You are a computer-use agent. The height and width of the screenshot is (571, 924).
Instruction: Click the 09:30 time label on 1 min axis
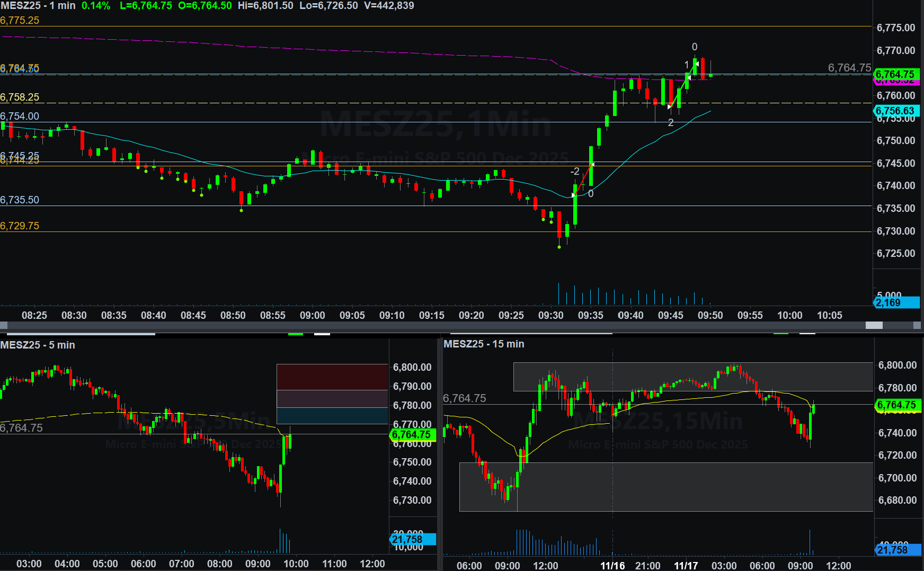551,315
